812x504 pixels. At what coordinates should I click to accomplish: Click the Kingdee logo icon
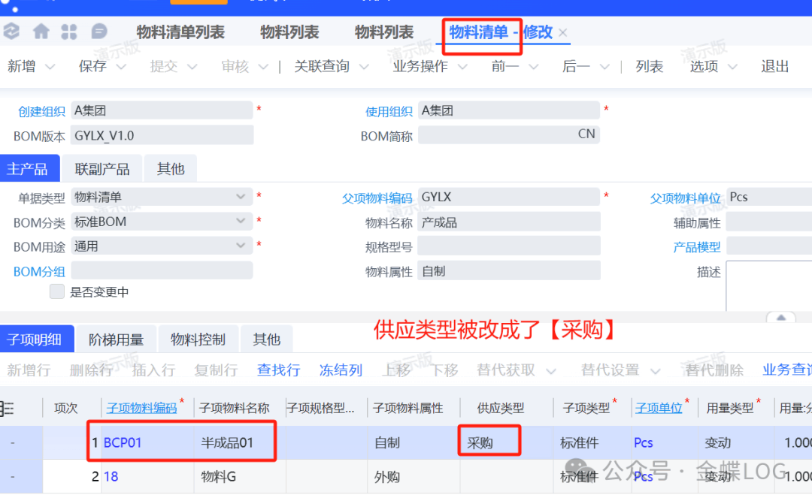pos(11,32)
